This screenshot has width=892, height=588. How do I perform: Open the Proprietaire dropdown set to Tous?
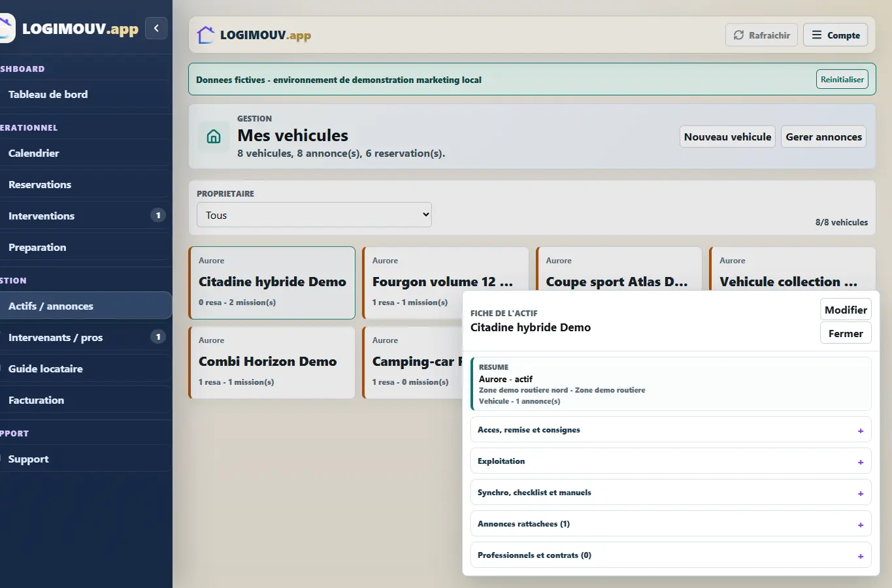(314, 215)
